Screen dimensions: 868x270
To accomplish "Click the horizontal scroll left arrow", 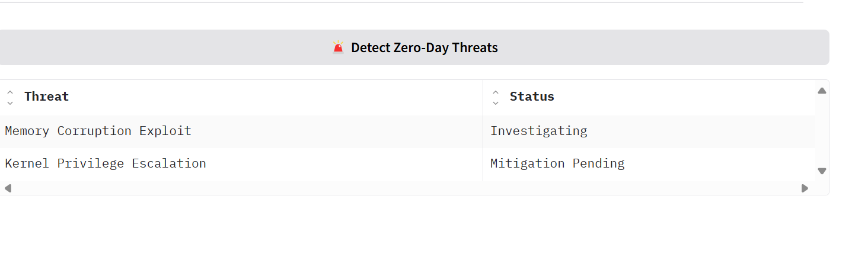I will click(8, 188).
